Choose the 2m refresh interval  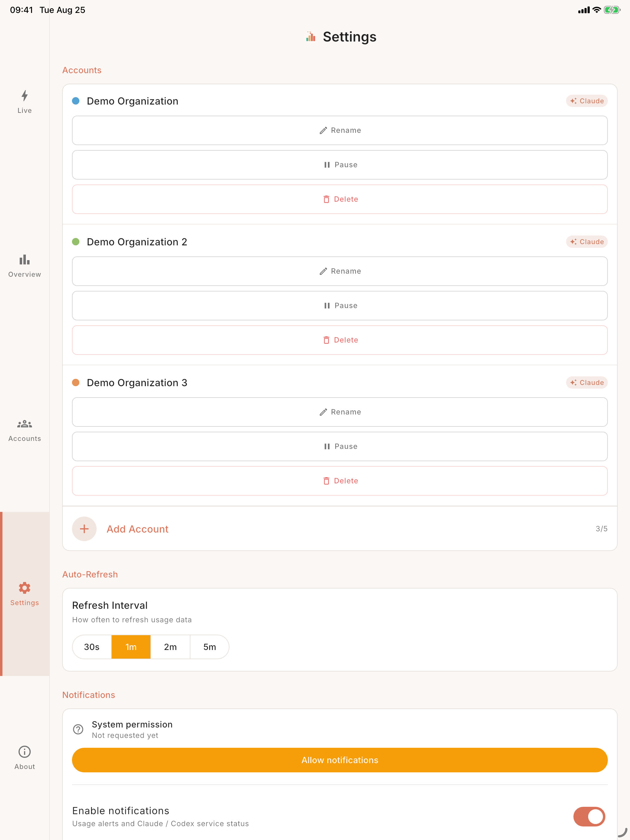170,647
